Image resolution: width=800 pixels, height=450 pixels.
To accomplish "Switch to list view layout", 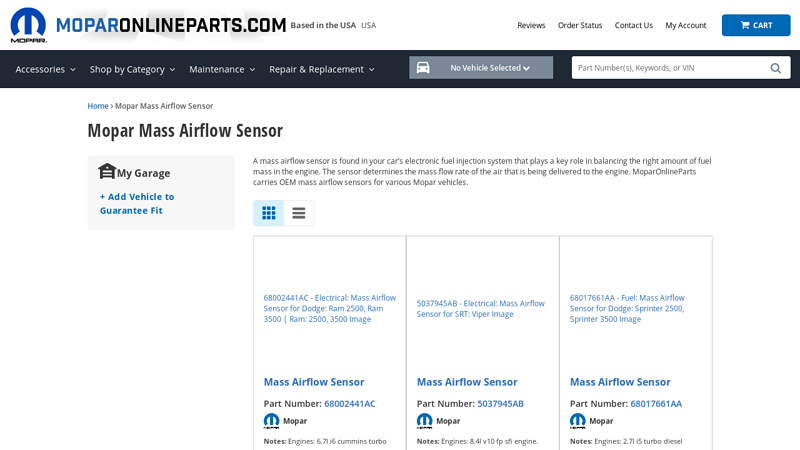I will 299,213.
